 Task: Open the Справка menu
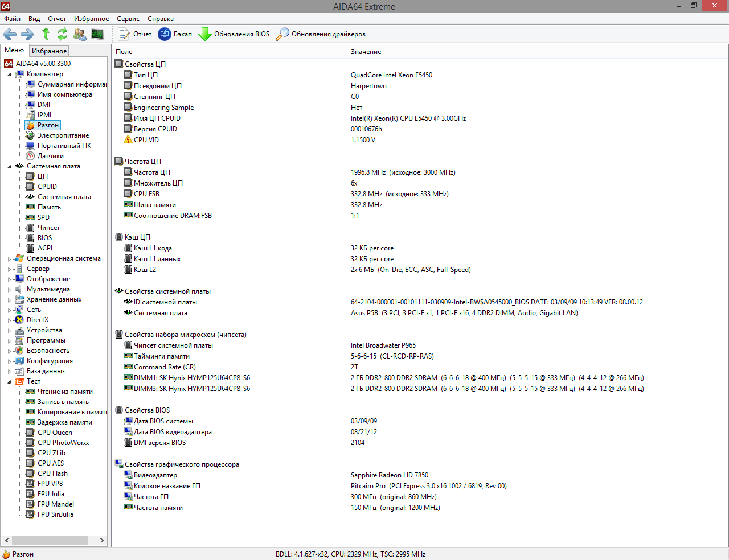click(161, 19)
